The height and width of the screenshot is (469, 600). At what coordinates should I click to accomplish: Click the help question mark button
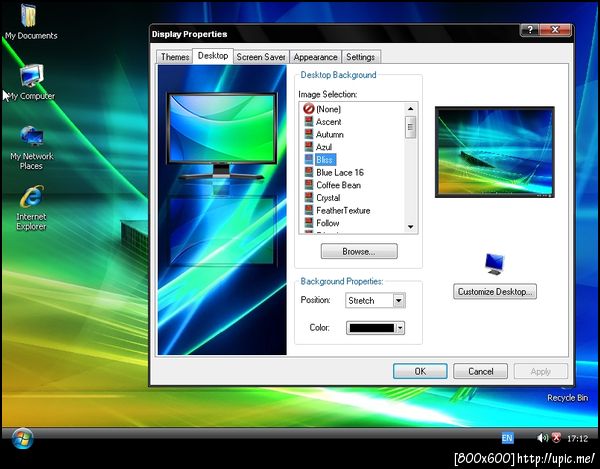(x=530, y=30)
